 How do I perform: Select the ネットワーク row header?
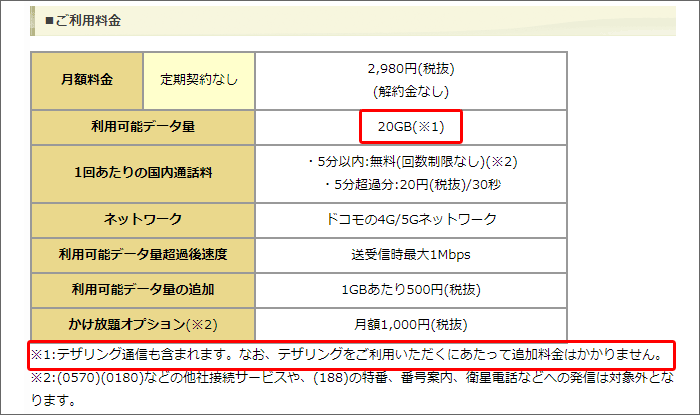[143, 220]
